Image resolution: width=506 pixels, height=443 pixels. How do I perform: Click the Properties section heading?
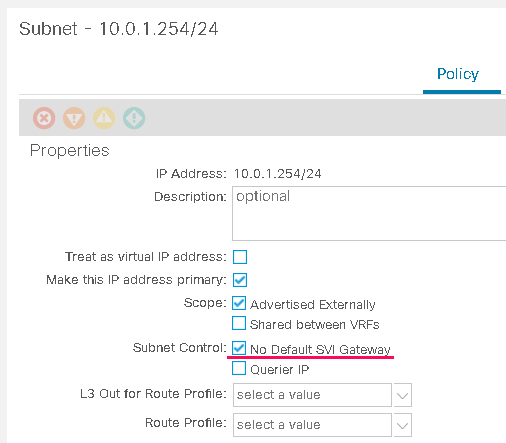coord(70,151)
